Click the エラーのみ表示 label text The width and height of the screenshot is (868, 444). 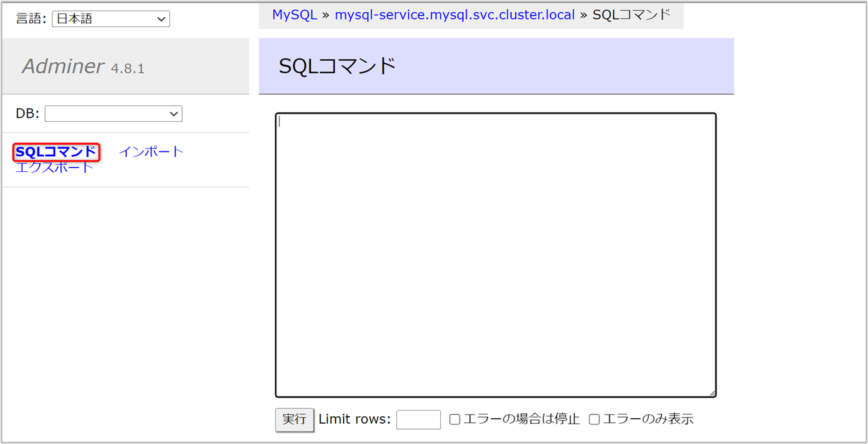click(x=648, y=419)
